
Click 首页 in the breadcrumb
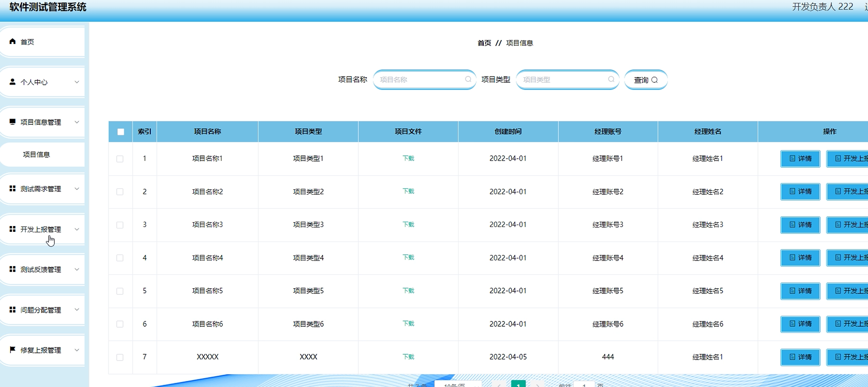point(484,43)
